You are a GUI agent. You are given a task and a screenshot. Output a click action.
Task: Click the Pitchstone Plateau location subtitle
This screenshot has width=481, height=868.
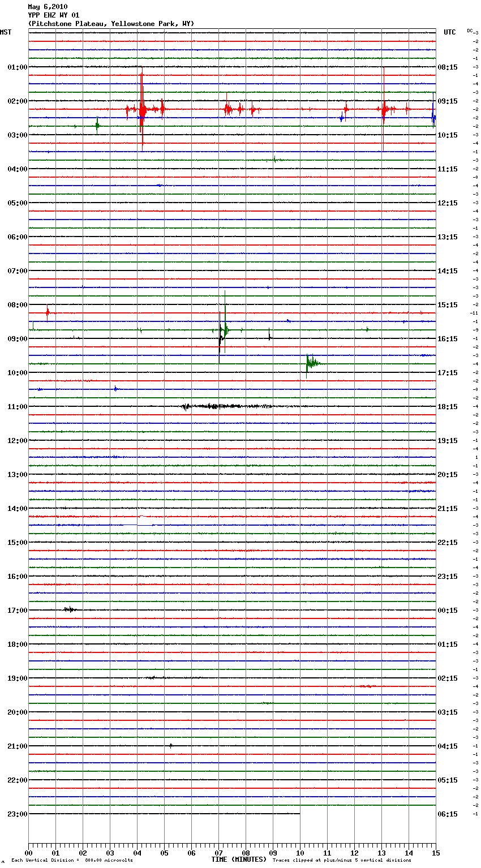click(x=111, y=24)
